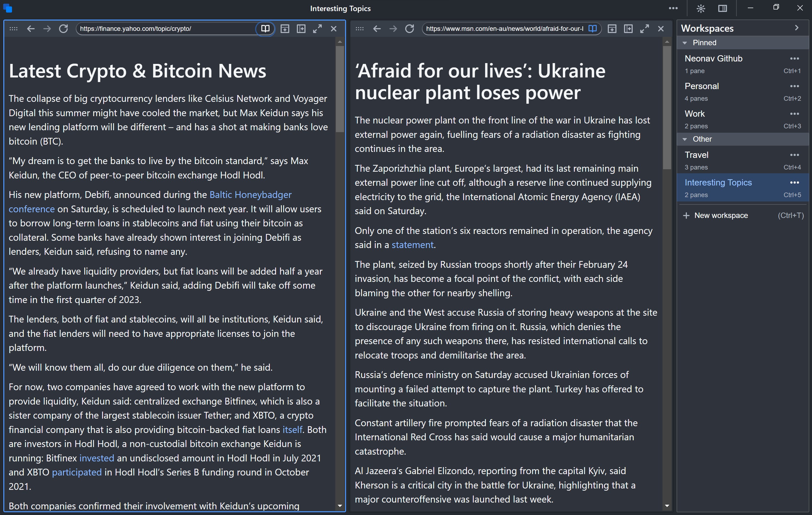Create a New workspace

click(721, 215)
